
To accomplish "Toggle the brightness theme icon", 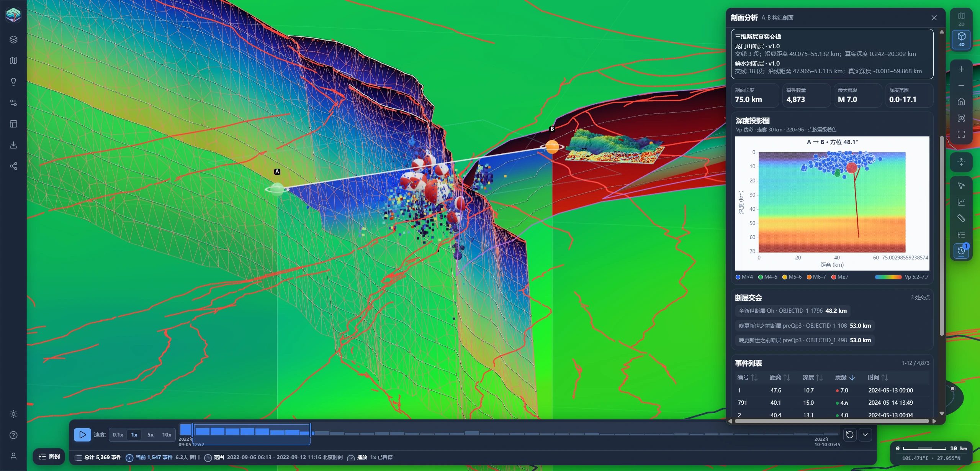I will (x=13, y=414).
